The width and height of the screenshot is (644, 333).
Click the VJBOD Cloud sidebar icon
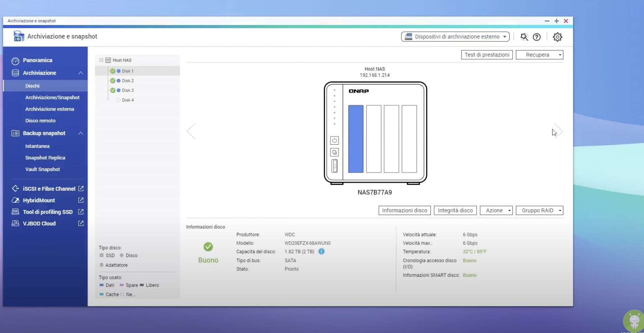click(15, 223)
